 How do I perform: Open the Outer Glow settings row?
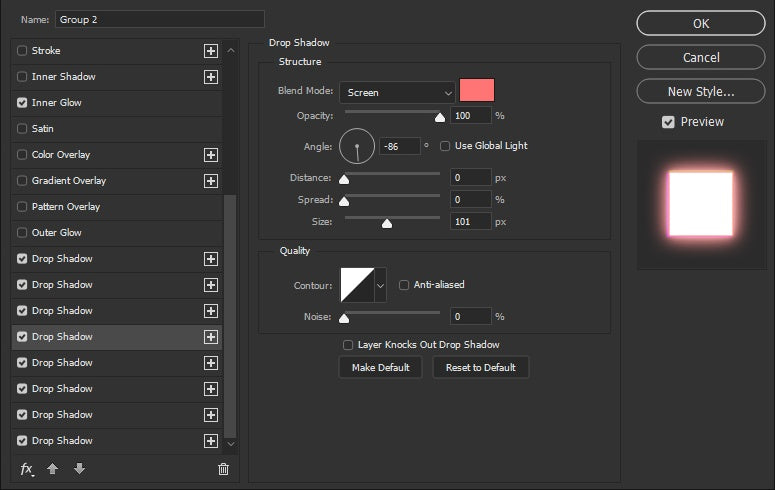tap(117, 232)
